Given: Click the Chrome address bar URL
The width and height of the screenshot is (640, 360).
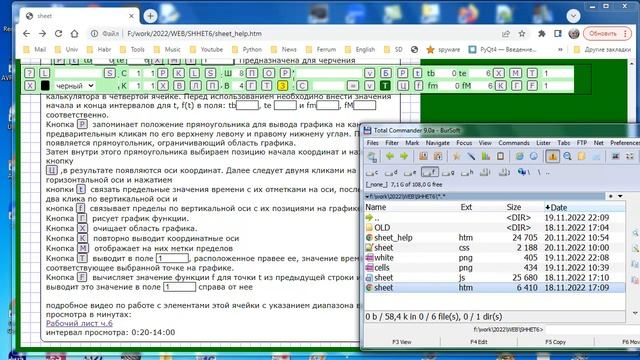Looking at the screenshot, I should (x=194, y=33).
